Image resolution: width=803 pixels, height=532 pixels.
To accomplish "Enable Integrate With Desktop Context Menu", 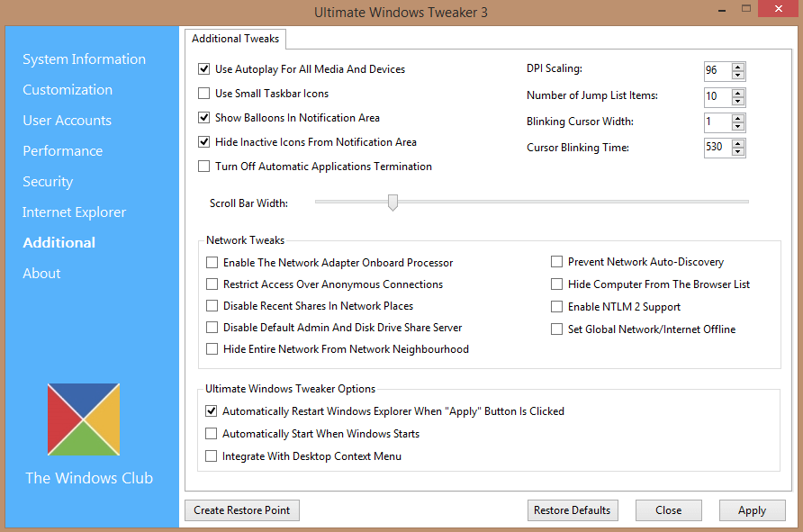I will (x=211, y=455).
